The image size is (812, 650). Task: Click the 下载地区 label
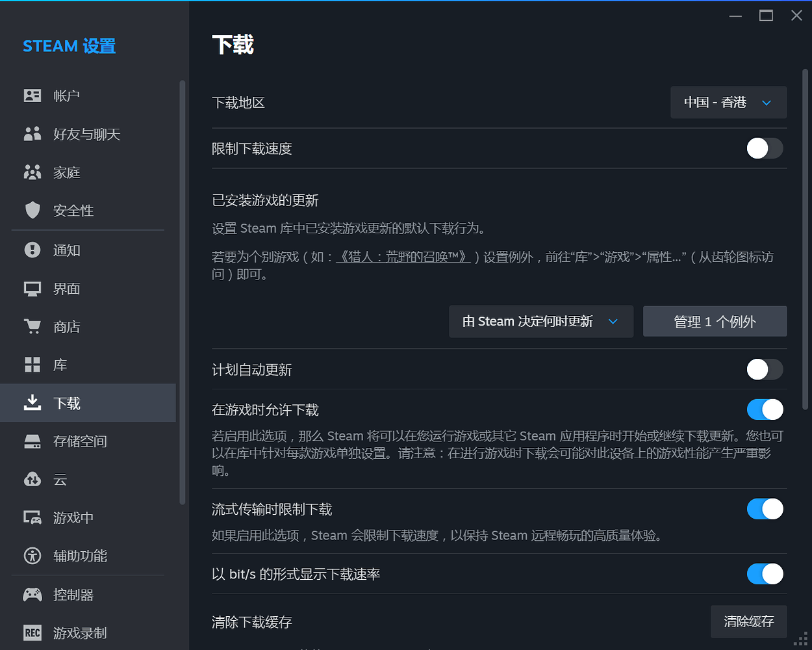coord(238,103)
